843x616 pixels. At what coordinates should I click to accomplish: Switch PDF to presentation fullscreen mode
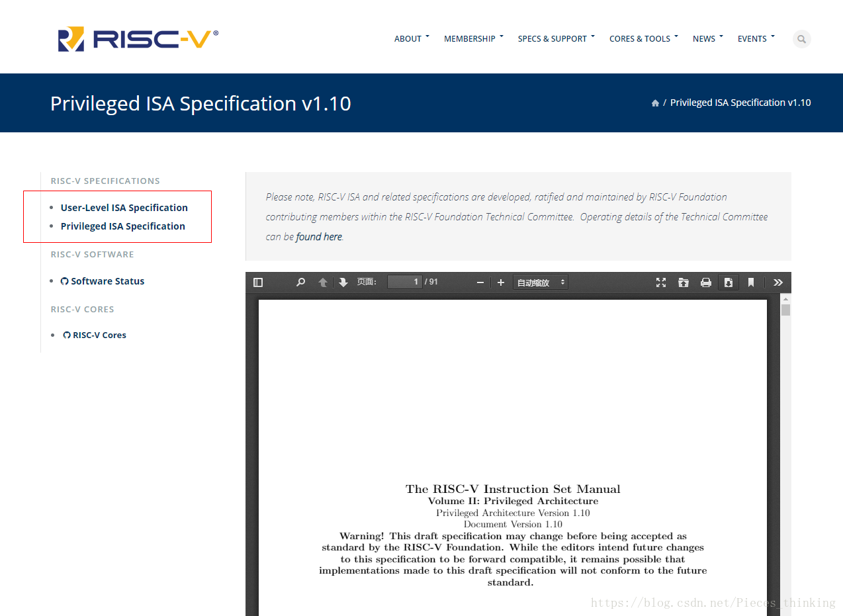click(x=661, y=283)
